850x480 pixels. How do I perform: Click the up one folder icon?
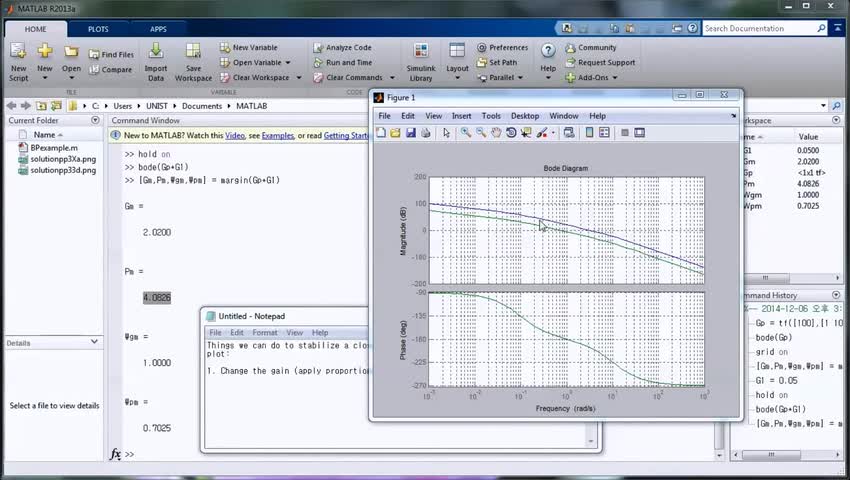click(41, 106)
